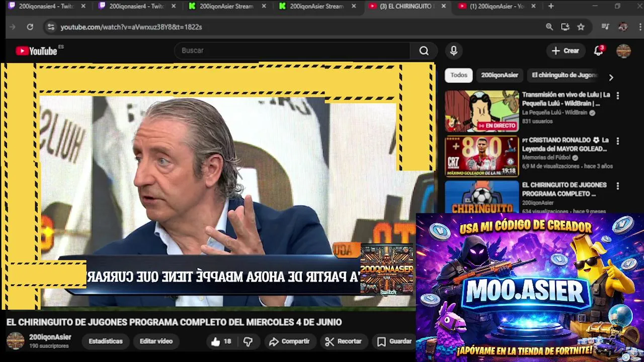This screenshot has height=362, width=644.
Task: Close the EL CHIRINGUITO YouTube tab
Action: tap(443, 6)
